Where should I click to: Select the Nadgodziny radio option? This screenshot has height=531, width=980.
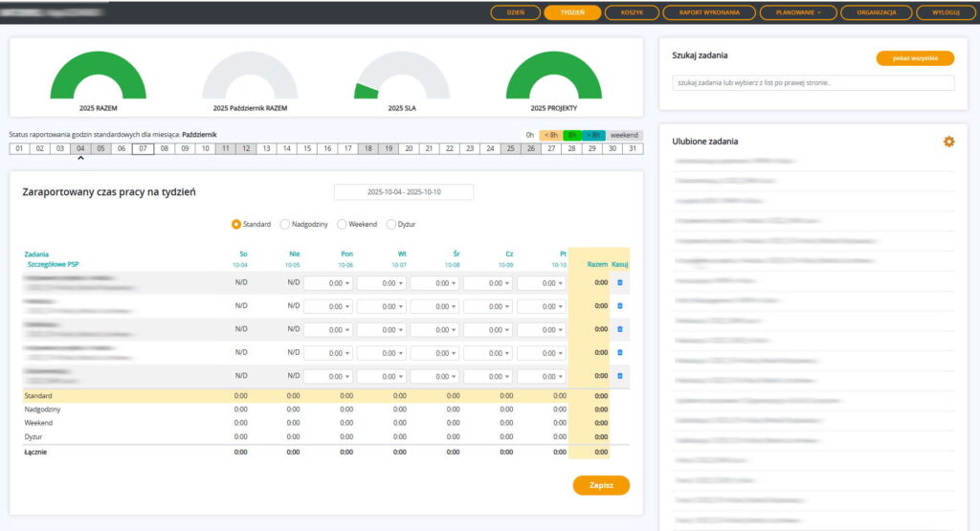285,224
